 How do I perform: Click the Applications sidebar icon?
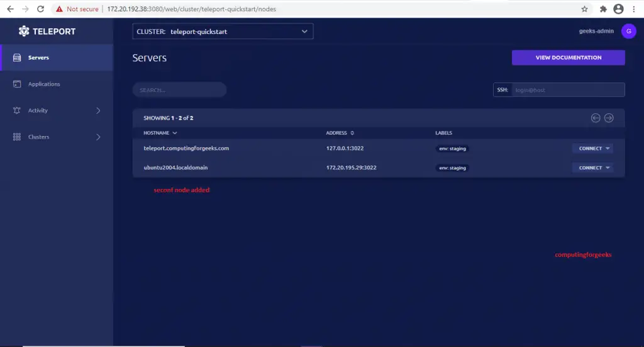(17, 84)
